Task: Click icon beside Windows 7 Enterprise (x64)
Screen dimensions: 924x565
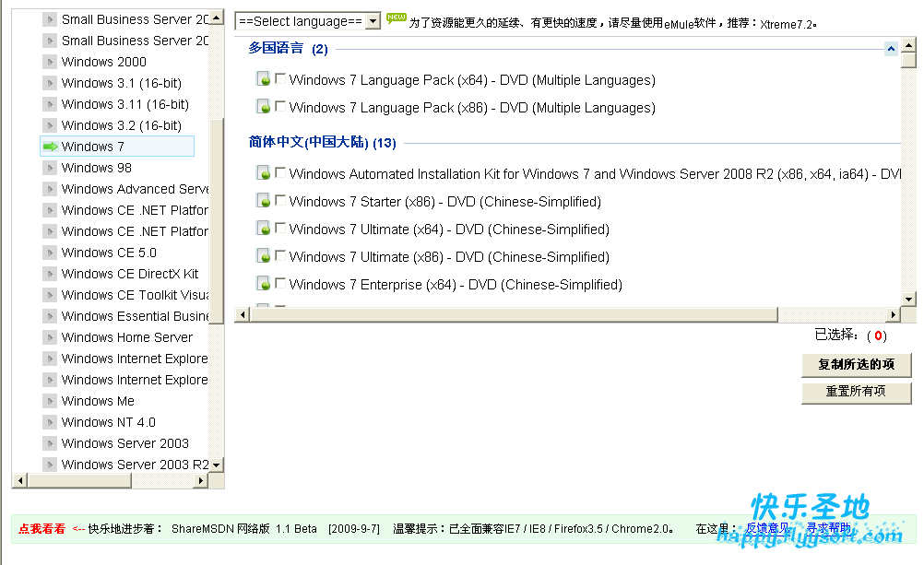Action: 264,284
